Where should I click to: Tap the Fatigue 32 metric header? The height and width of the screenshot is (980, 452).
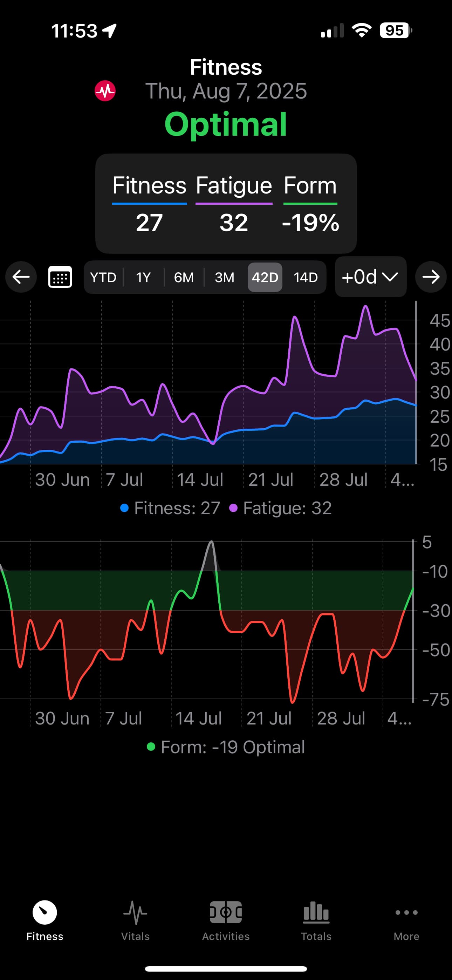point(234,204)
